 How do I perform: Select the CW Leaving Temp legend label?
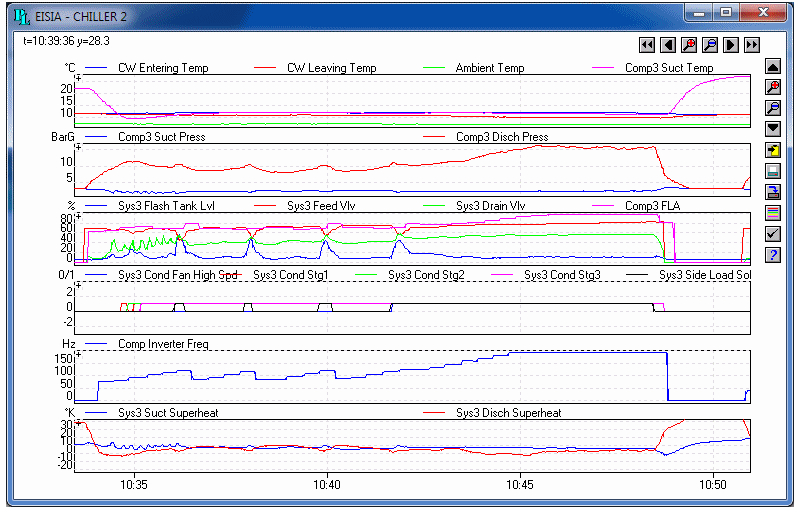pos(332,68)
